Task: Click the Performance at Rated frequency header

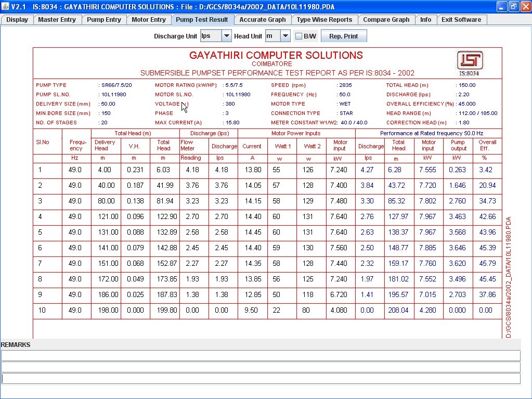Action: pos(432,133)
